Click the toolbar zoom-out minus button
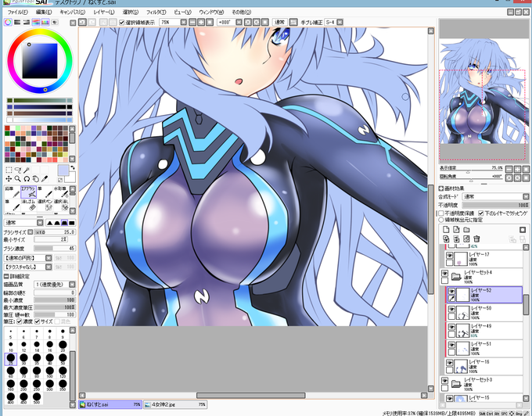Image resolution: width=532 pixels, height=416 pixels. 192,23
